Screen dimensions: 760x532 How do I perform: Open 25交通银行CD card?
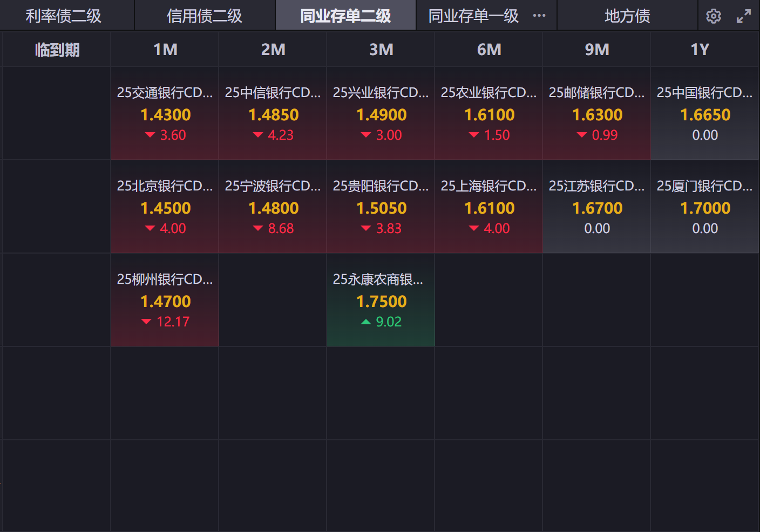[165, 113]
